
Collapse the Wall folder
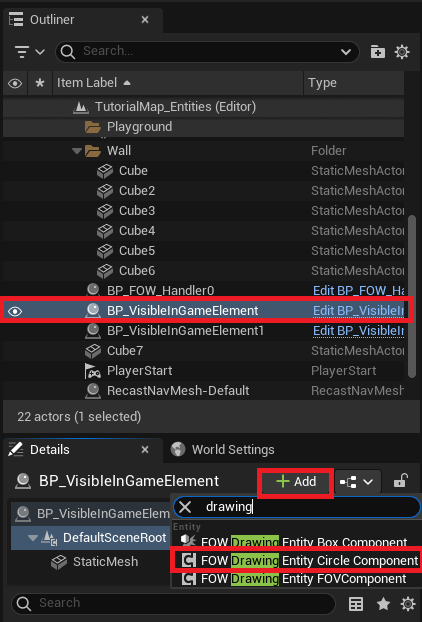point(78,151)
